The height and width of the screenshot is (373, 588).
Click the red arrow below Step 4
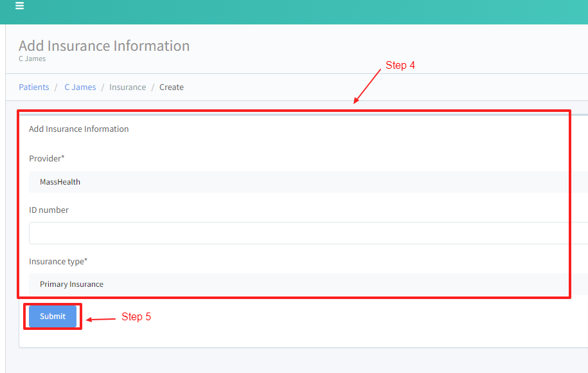368,86
